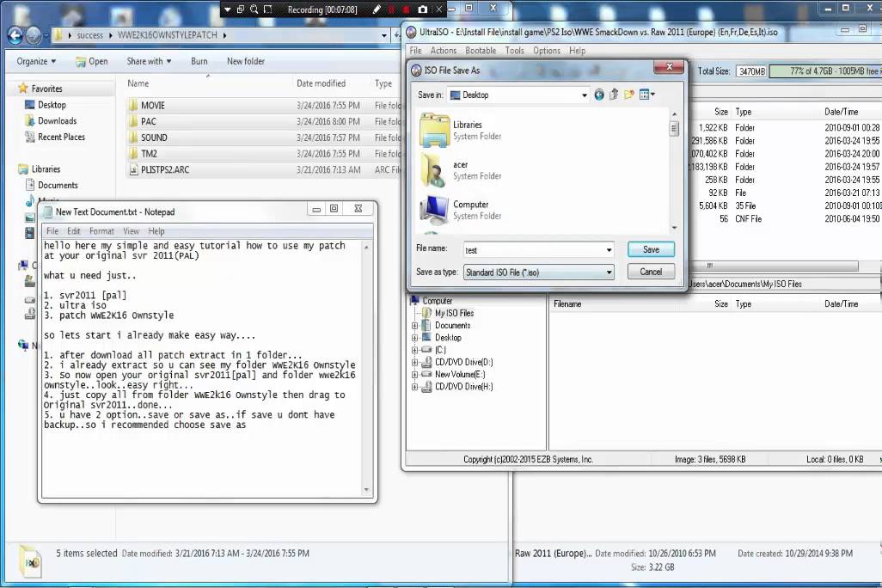Click the recorder red pause button
Image resolution: width=882 pixels, height=588 pixels.
click(x=392, y=9)
